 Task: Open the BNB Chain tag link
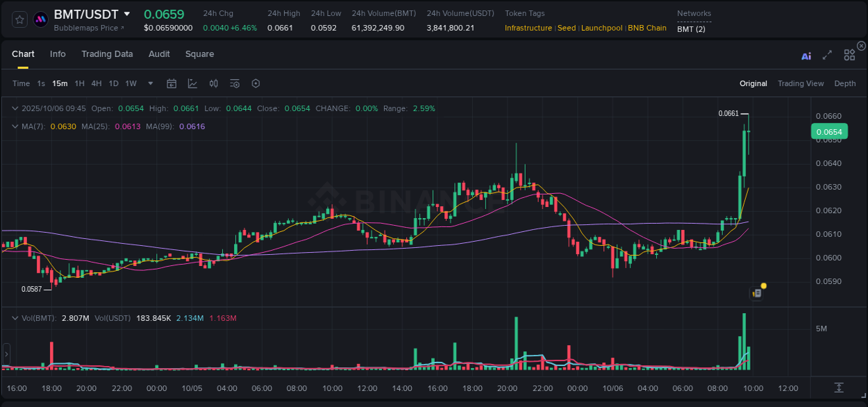click(647, 28)
